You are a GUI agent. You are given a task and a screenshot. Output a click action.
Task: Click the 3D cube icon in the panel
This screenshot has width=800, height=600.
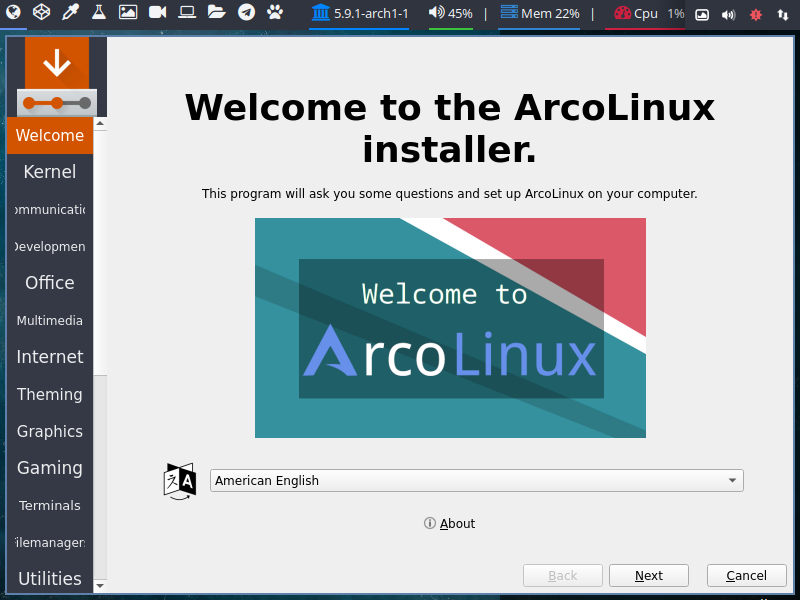[x=41, y=12]
